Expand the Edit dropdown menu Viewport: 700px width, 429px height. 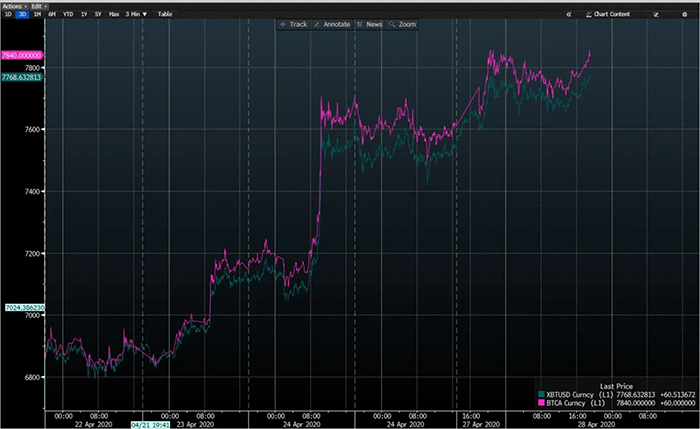click(x=37, y=5)
